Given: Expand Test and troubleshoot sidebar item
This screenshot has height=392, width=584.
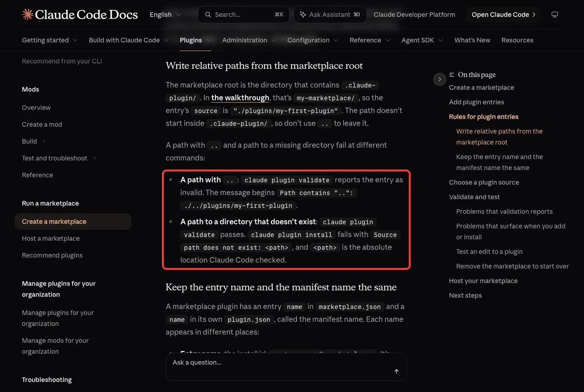Looking at the screenshot, I should coord(59,158).
